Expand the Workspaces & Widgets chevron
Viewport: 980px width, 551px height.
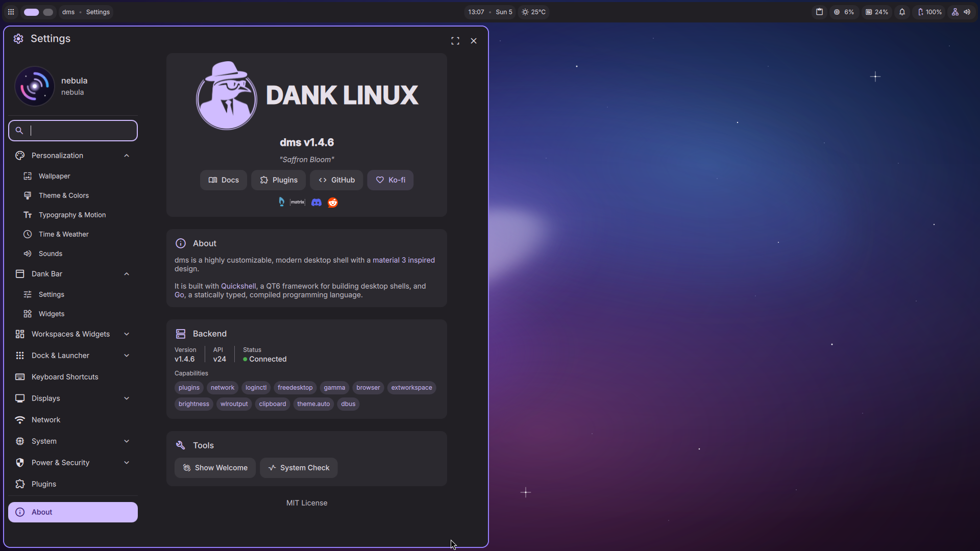tap(127, 334)
